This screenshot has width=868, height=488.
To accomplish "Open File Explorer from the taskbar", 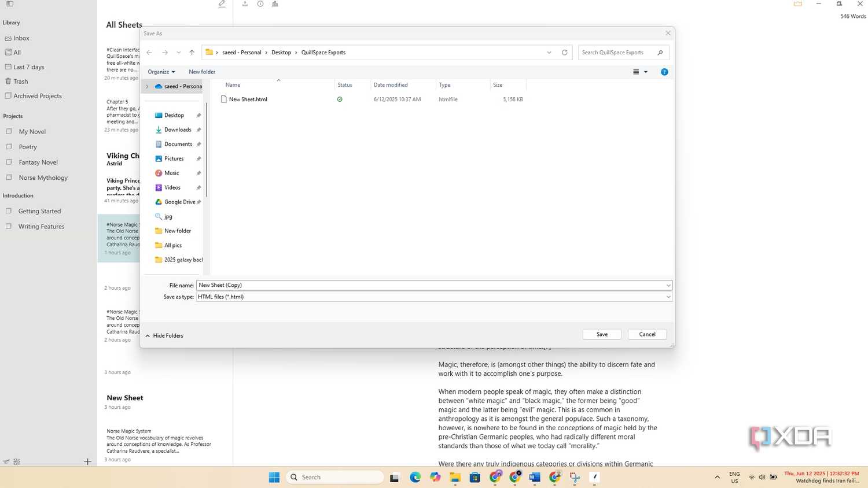I will (455, 477).
